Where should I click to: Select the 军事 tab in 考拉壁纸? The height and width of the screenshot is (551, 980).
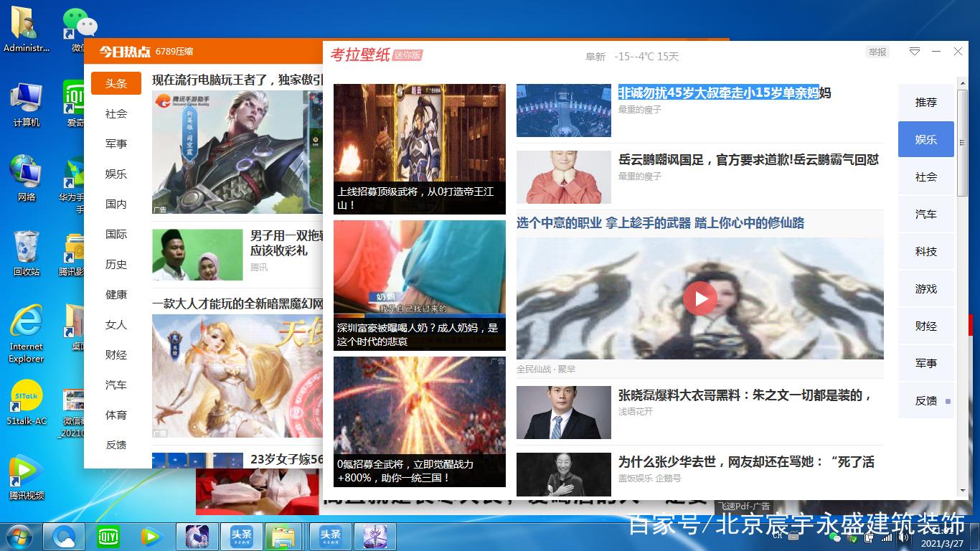(926, 363)
